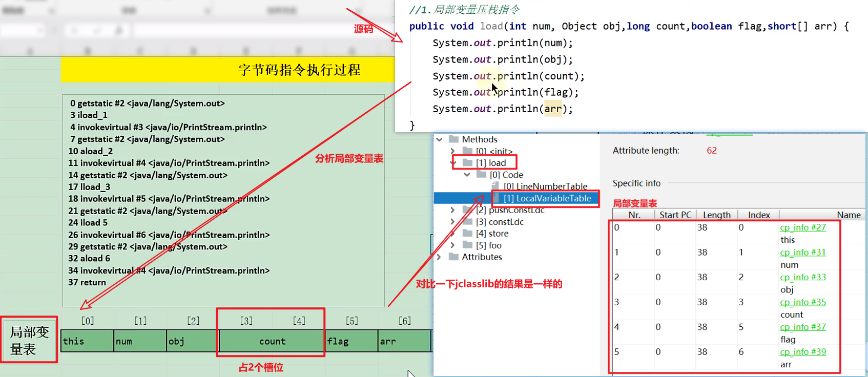
Task: Click the folder icon beside [5] foo
Action: tap(467, 245)
